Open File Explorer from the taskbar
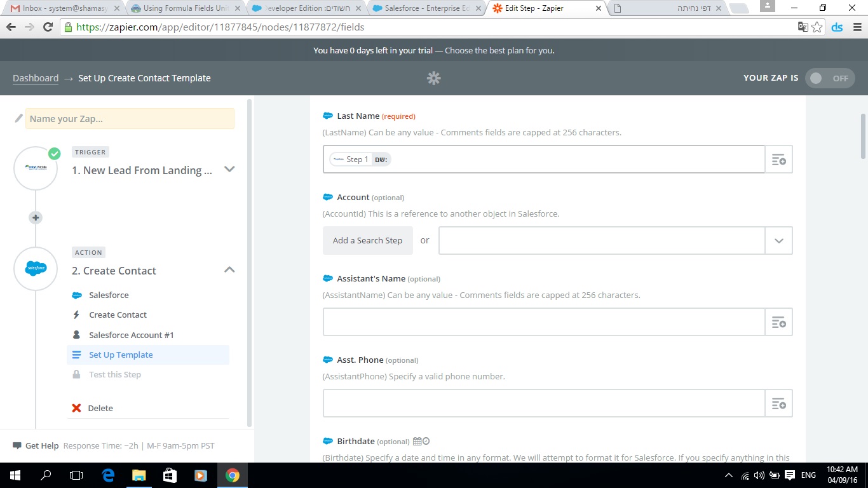 [139, 475]
